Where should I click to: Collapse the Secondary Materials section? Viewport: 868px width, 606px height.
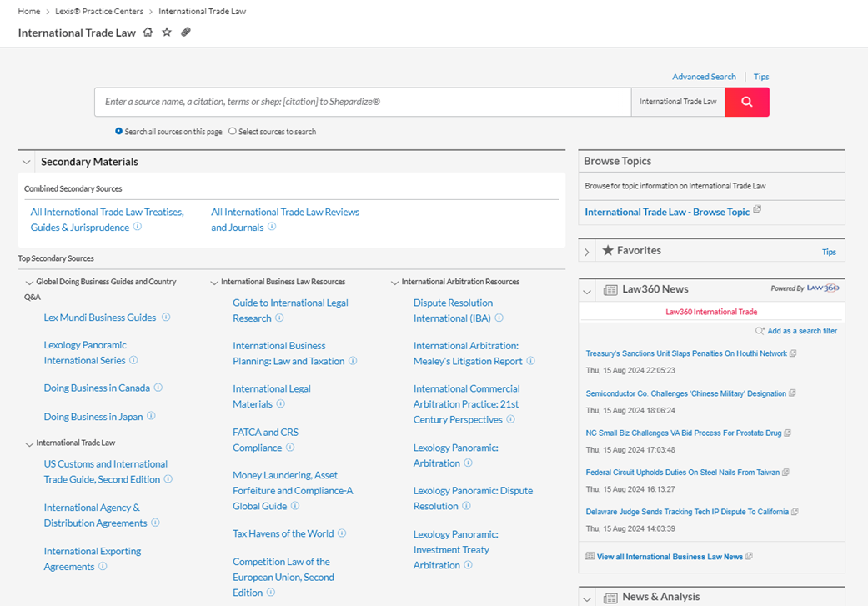pyautogui.click(x=26, y=163)
